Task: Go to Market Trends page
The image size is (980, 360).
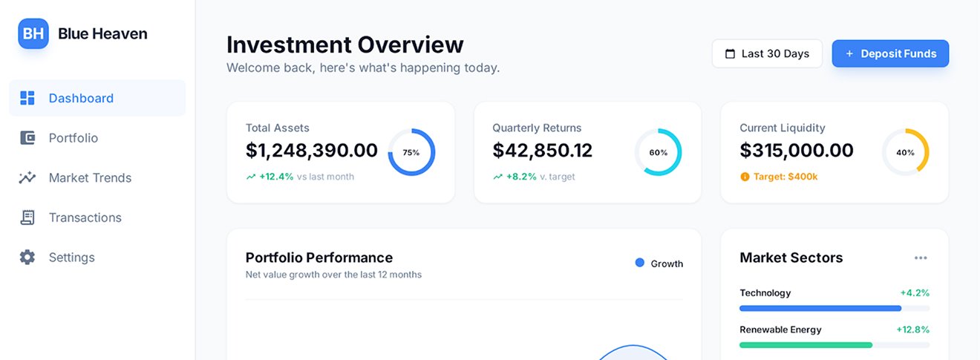Action: (90, 177)
